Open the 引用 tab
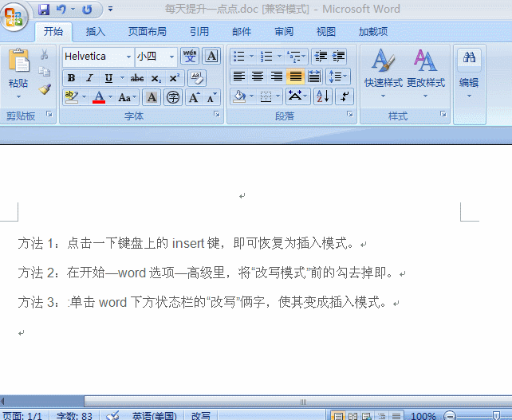The width and height of the screenshot is (512, 420). (x=199, y=32)
